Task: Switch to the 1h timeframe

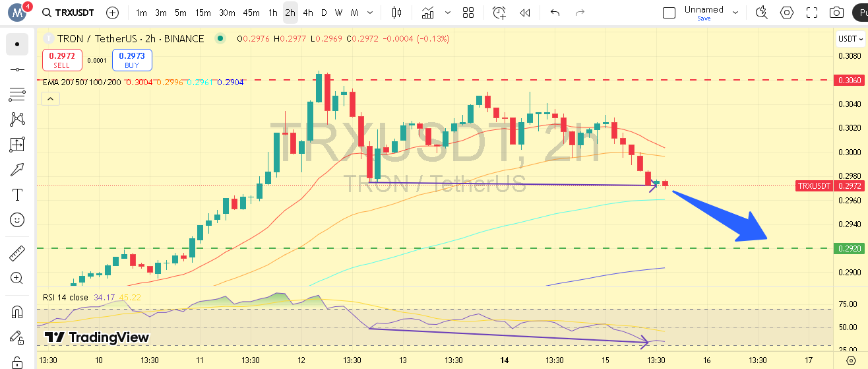Action: click(272, 13)
